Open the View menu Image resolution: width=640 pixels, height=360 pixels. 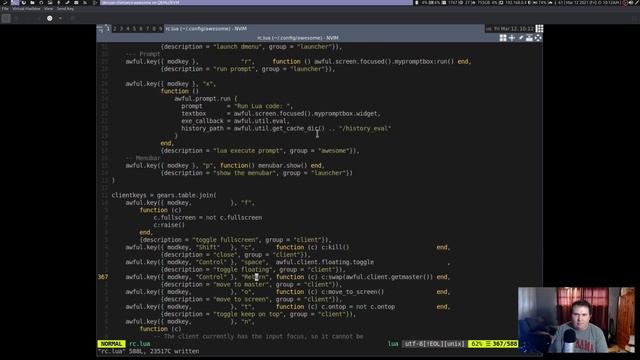point(49,9)
